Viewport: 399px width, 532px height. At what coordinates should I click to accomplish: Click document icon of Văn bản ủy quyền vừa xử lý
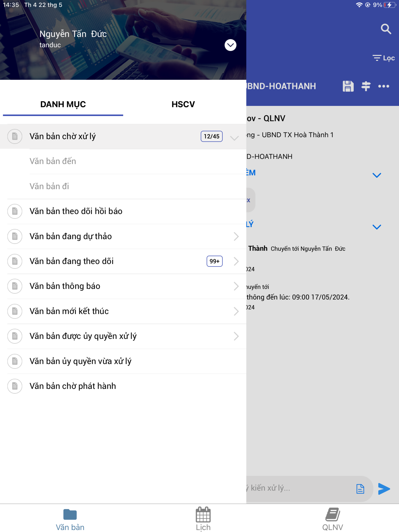click(x=15, y=361)
